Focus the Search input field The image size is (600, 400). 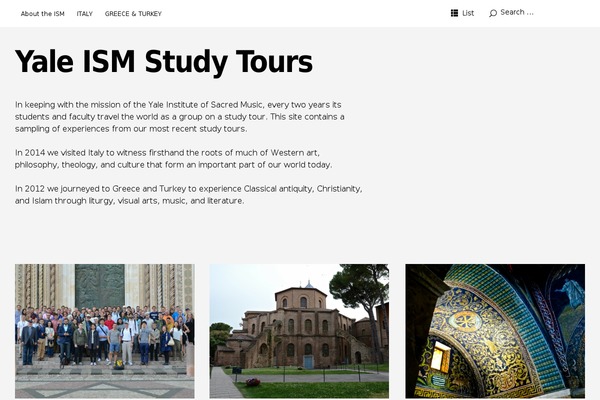click(517, 12)
